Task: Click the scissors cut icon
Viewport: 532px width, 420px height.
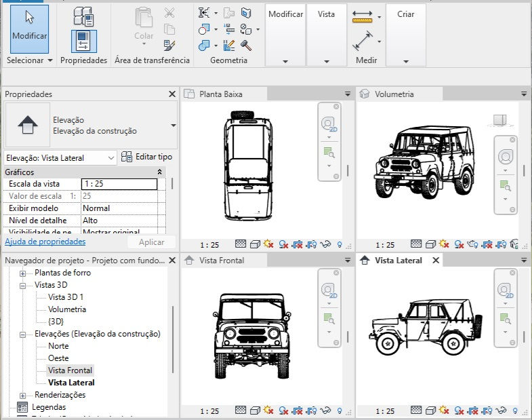Action: point(169,13)
